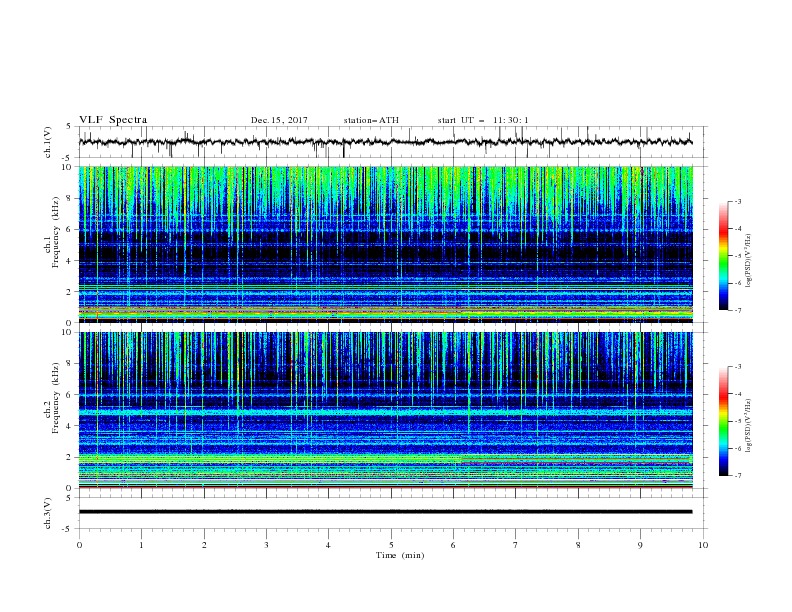Click the ch.1(V) waveform trace panel
Viewport: 792px width, 612px height.
[x=393, y=142]
